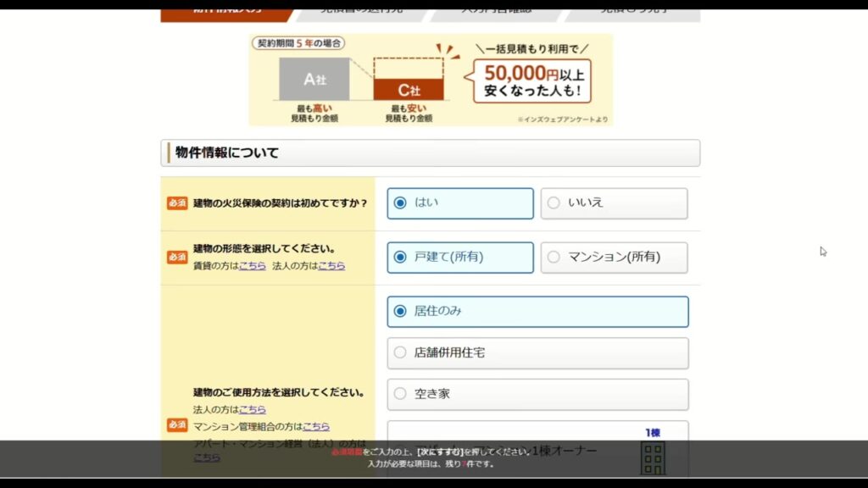Image resolution: width=868 pixels, height=488 pixels.
Task: Choose マンション(所有) building type
Action: (x=614, y=258)
